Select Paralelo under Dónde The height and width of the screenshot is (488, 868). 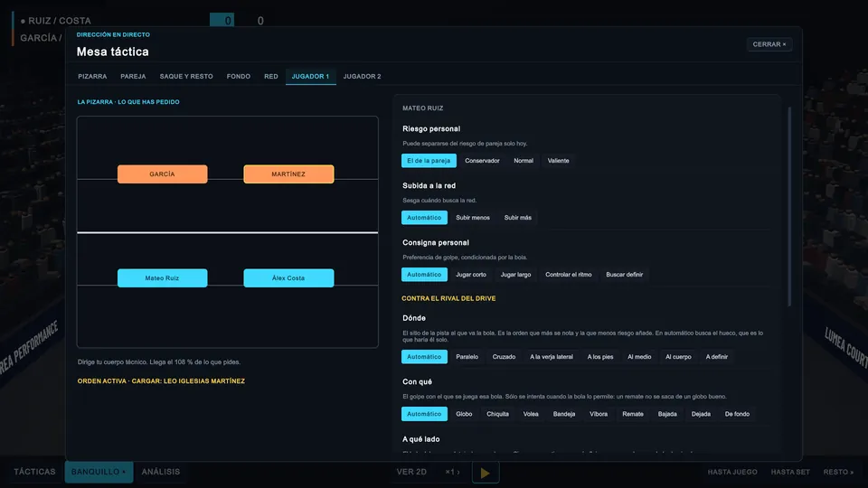pyautogui.click(x=467, y=357)
